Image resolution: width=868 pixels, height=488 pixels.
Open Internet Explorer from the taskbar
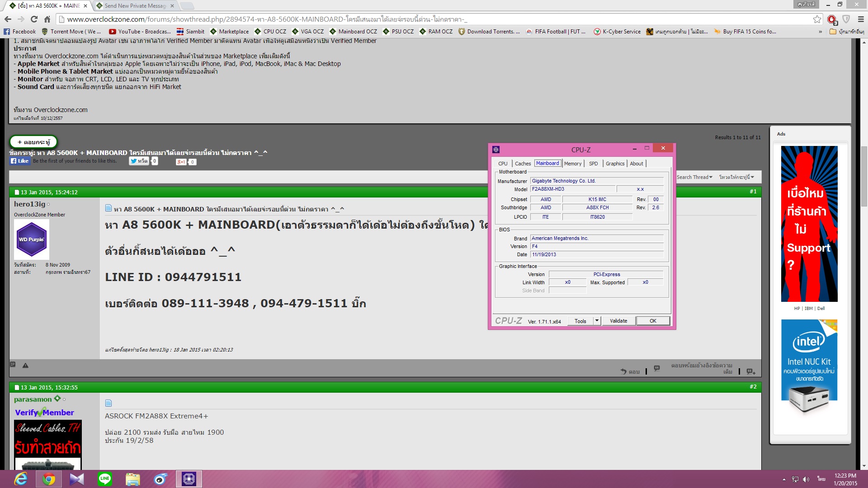click(21, 479)
